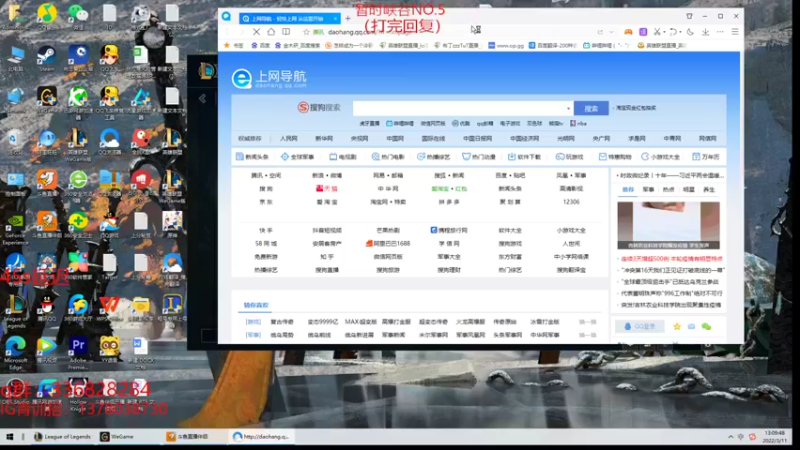Viewport: 800px width, 450px height.
Task: Launch QQ Music desktop shortcut
Action: point(46,15)
